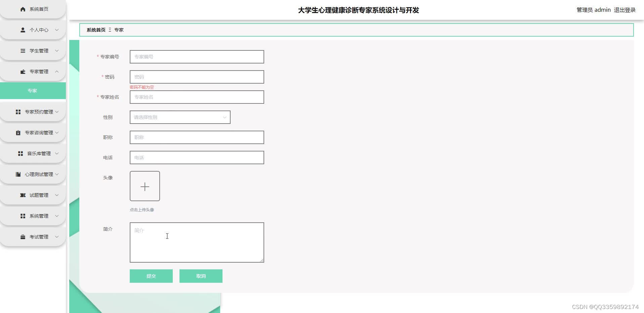Open the 系统首页 sidebar menu item
The image size is (644, 313).
(x=33, y=9)
